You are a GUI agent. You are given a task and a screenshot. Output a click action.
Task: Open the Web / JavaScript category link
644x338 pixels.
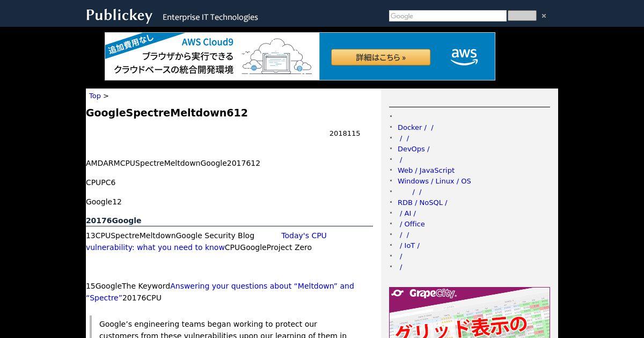pyautogui.click(x=426, y=171)
